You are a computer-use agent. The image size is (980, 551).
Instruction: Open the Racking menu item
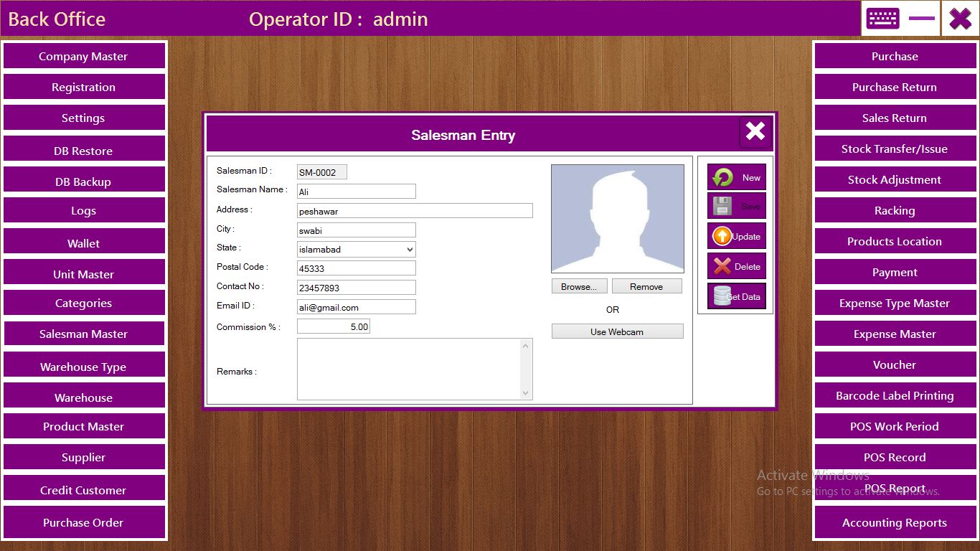pos(895,210)
